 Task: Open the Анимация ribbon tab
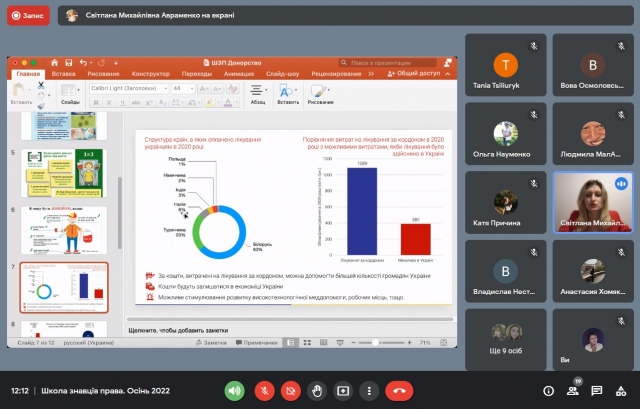click(239, 74)
